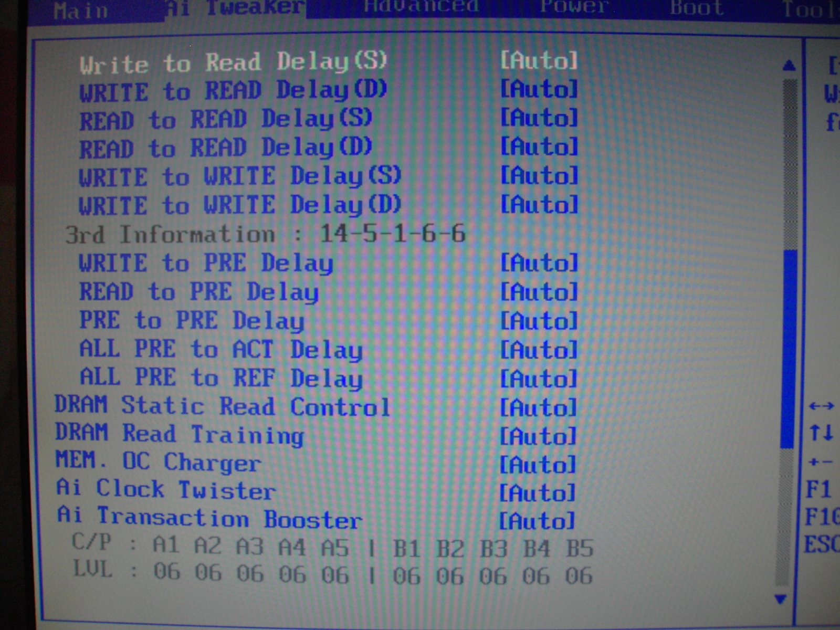Select WRITE to WRITE Delay(D) setting

click(x=240, y=206)
